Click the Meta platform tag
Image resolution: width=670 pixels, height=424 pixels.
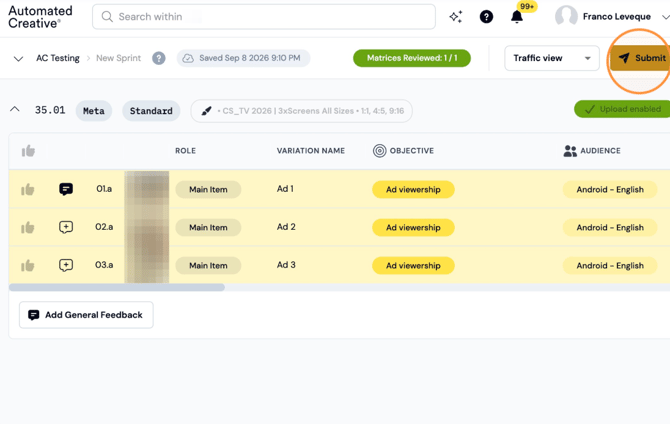[x=94, y=111]
